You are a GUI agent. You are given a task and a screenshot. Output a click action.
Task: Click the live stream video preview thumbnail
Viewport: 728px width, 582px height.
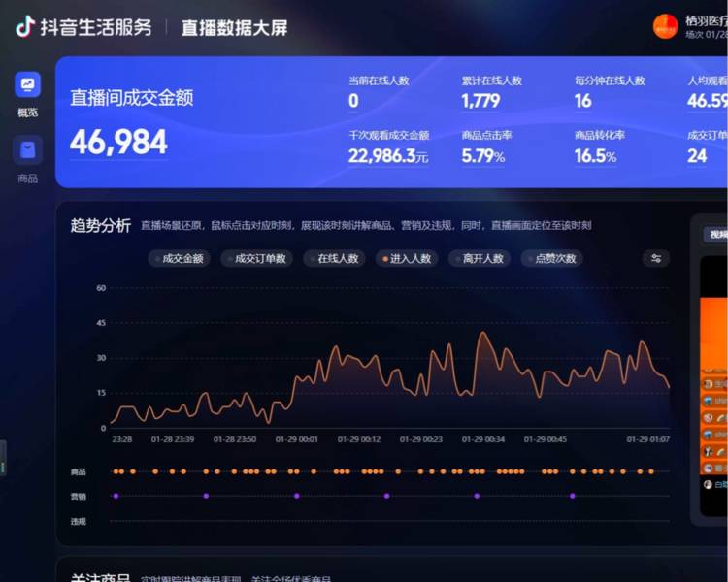point(713,378)
